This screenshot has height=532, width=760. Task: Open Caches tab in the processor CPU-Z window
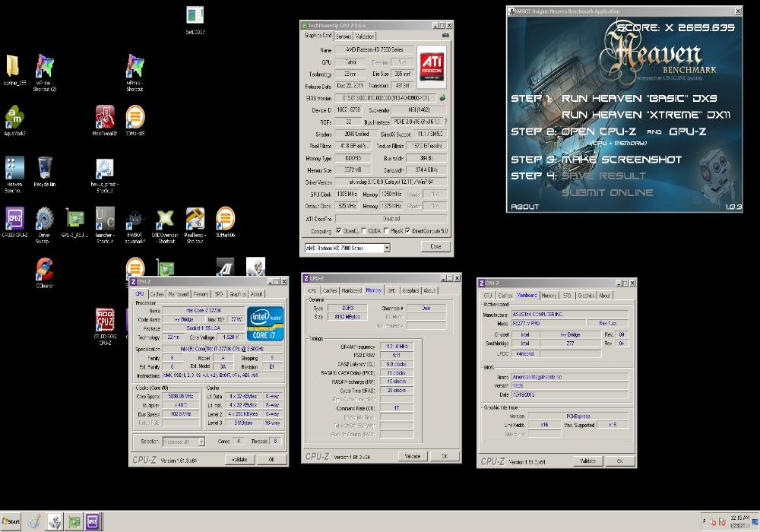pyautogui.click(x=157, y=294)
